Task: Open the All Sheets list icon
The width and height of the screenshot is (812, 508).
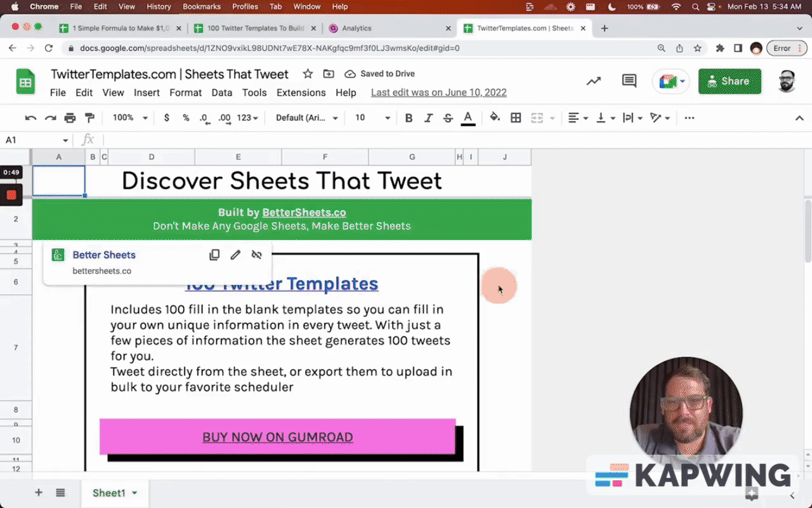Action: (x=60, y=493)
